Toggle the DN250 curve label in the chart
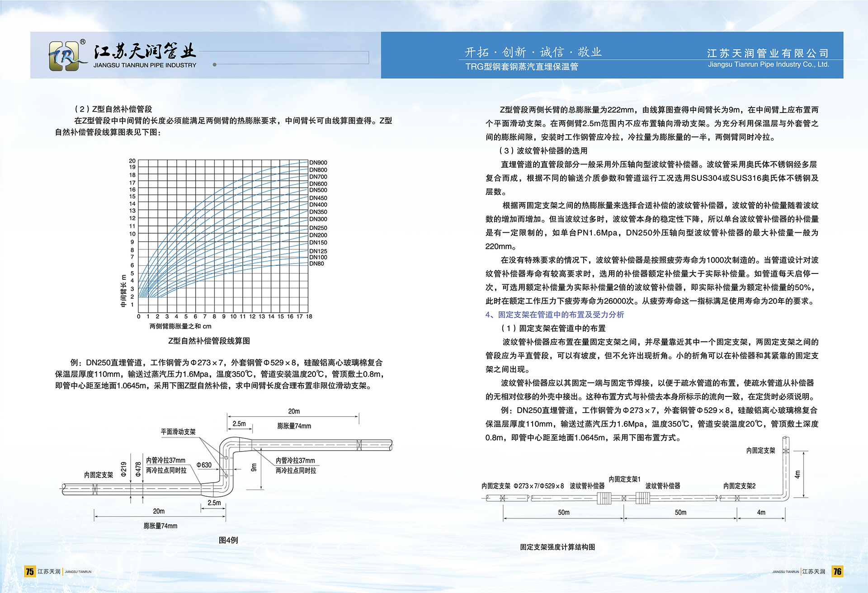 [319, 228]
